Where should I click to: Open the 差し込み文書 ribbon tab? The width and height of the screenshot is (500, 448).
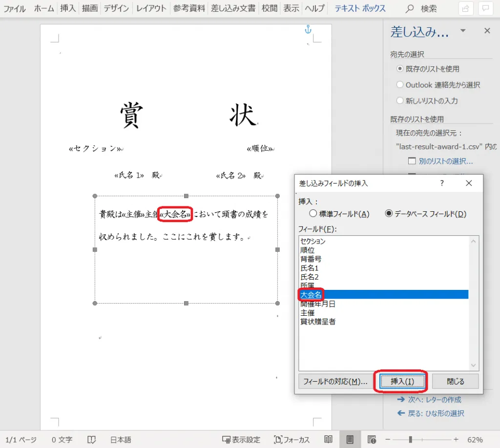233,8
